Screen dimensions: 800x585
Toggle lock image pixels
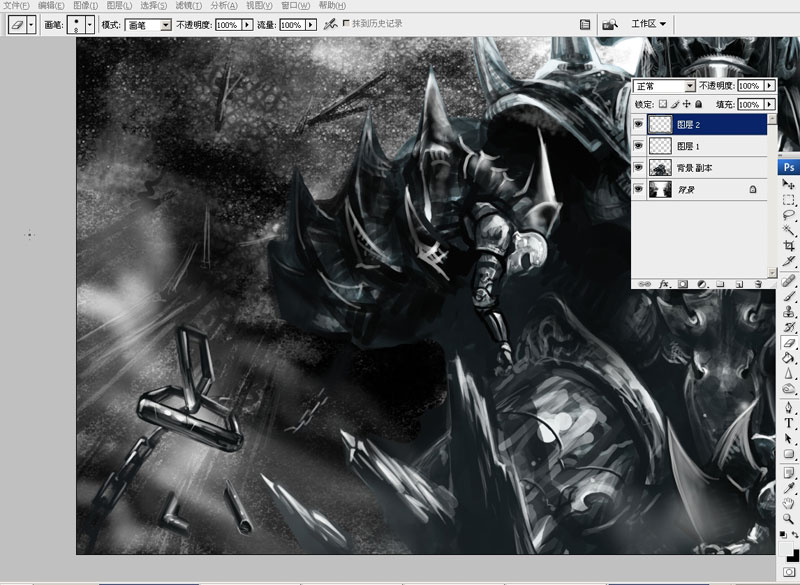(x=675, y=104)
